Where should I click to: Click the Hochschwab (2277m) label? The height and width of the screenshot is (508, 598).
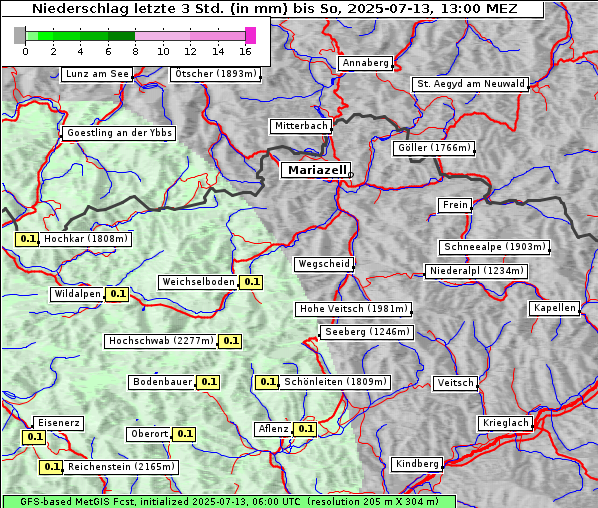click(161, 341)
